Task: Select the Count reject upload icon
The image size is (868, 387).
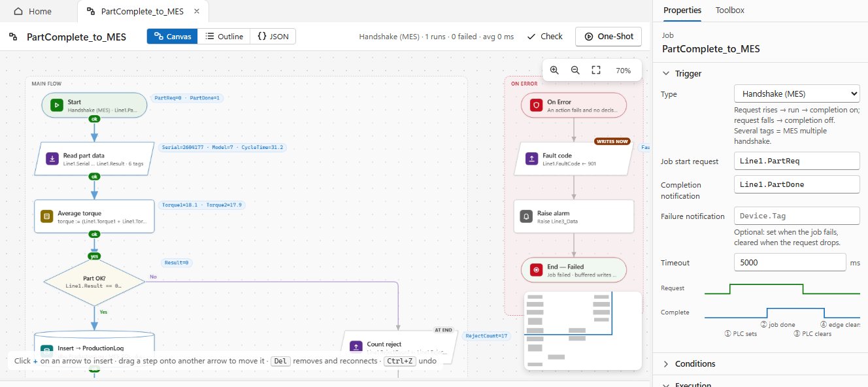Action: tap(356, 347)
